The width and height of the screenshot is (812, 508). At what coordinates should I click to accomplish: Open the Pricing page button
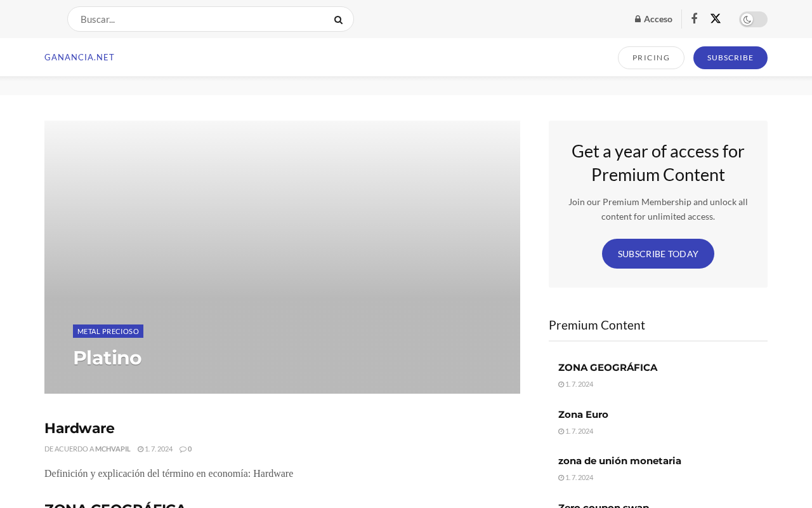tap(651, 58)
